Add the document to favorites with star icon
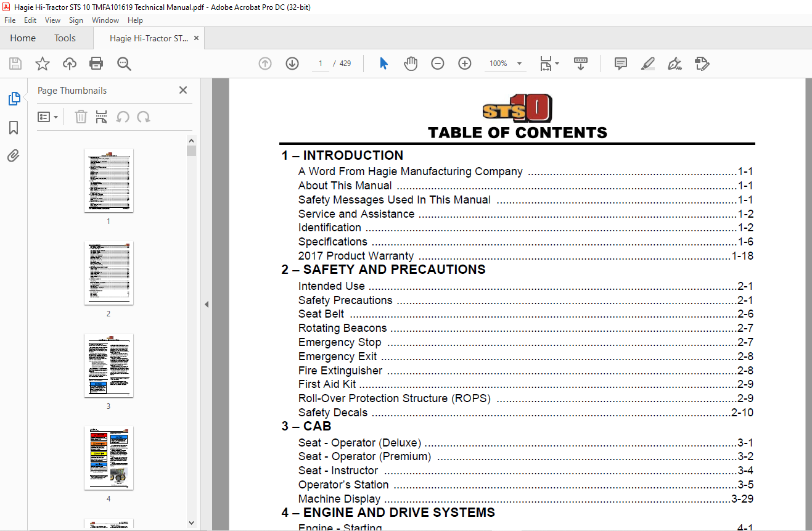This screenshot has width=812, height=531. tap(43, 64)
